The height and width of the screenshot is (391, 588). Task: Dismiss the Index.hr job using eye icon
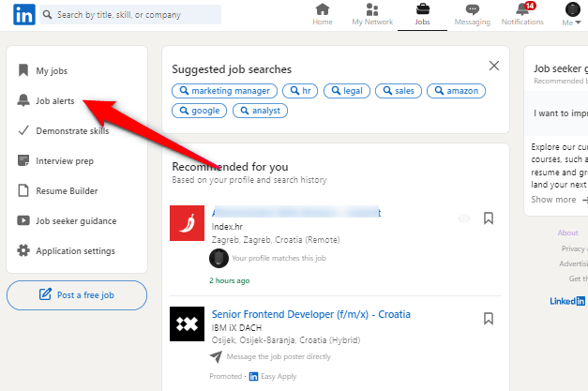[464, 218]
